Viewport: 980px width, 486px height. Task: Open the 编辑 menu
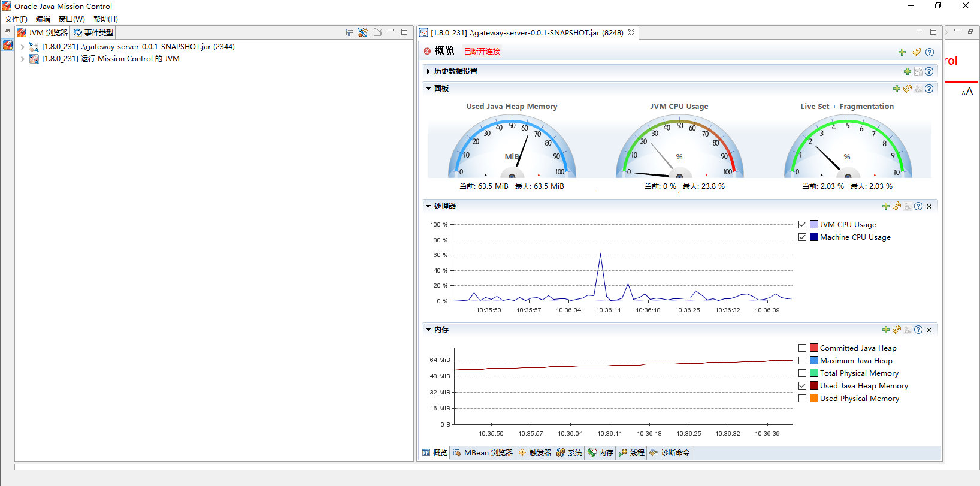click(43, 19)
